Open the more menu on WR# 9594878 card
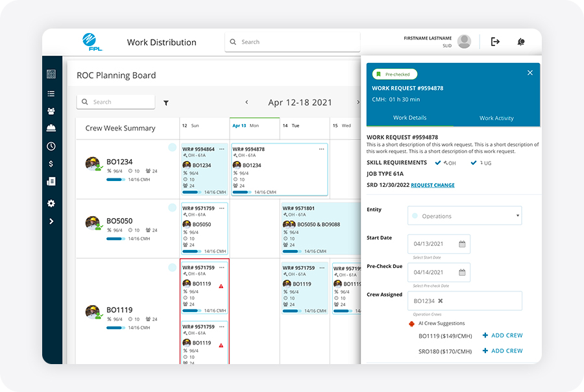The width and height of the screenshot is (584, 392). (x=321, y=149)
